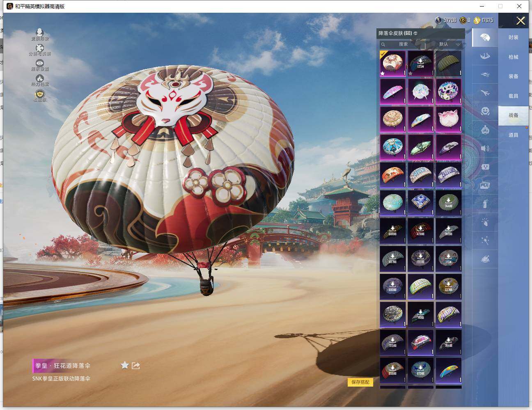Select the pink and blue glider parachute
The image size is (532, 410).
393,92
